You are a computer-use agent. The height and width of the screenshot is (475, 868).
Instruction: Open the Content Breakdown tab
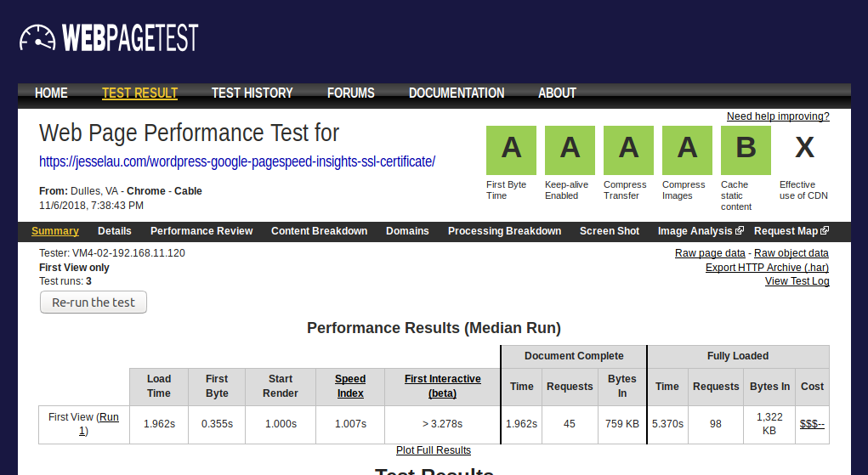tap(319, 231)
